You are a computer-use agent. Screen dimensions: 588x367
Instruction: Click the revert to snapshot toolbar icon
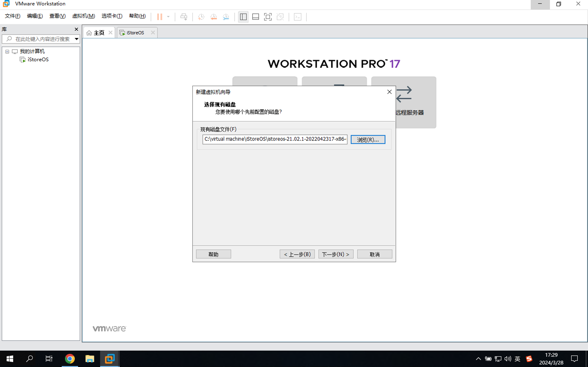pyautogui.click(x=213, y=17)
